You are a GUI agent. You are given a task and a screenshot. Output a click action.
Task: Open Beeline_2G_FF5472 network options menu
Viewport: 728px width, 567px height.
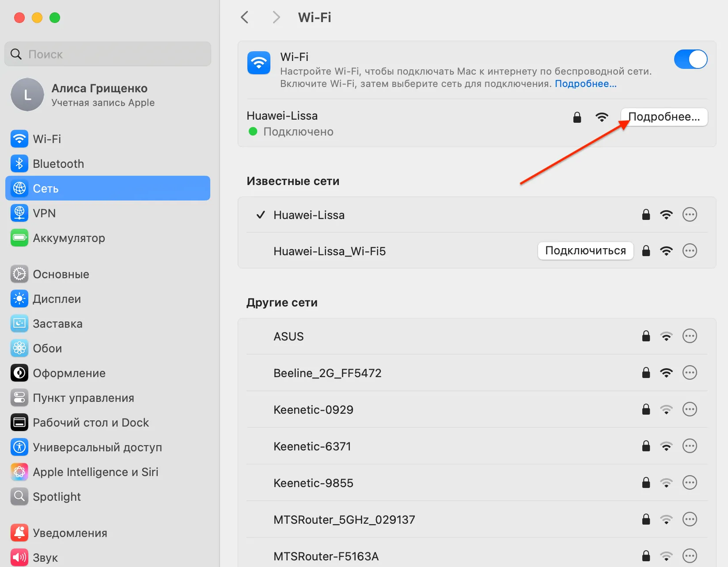tap(690, 373)
